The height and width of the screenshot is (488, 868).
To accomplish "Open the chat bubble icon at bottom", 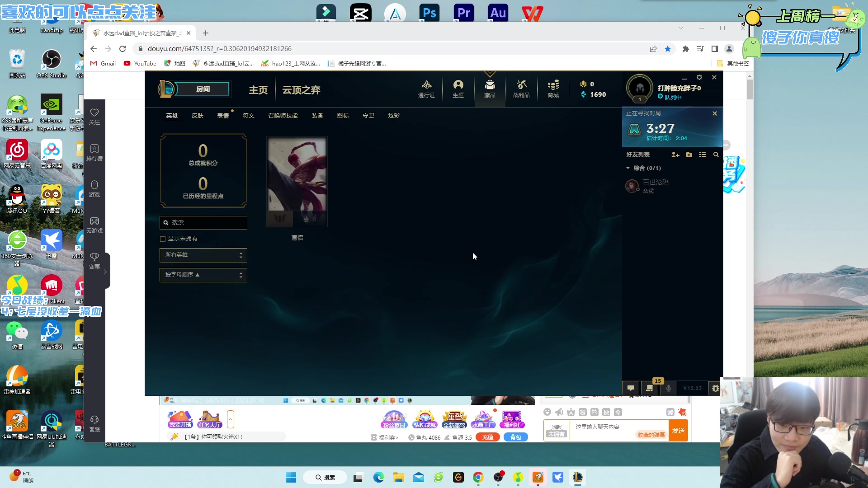I will click(631, 388).
